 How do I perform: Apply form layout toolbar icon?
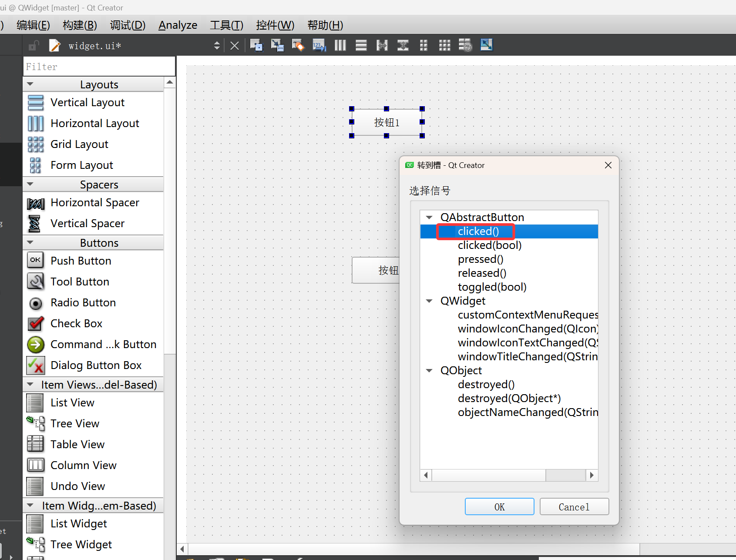(423, 45)
